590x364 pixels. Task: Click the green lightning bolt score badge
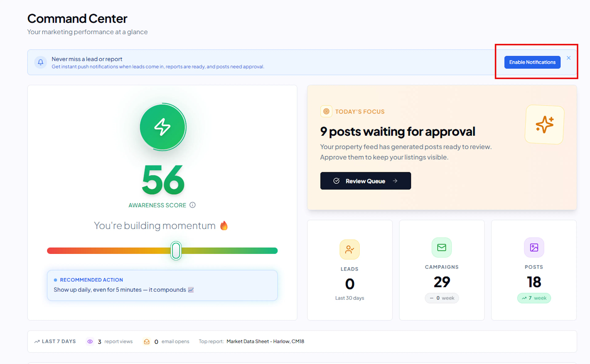[x=163, y=127]
